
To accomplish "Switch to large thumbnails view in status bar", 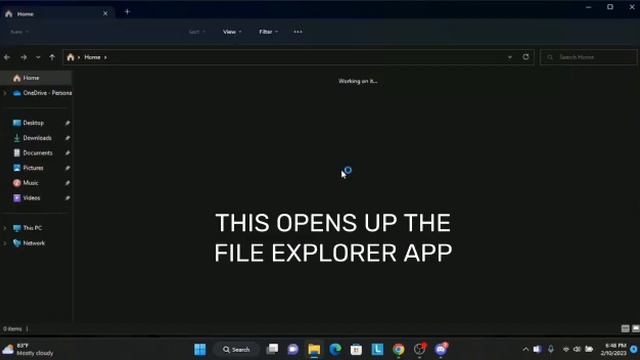I will coord(636,328).
